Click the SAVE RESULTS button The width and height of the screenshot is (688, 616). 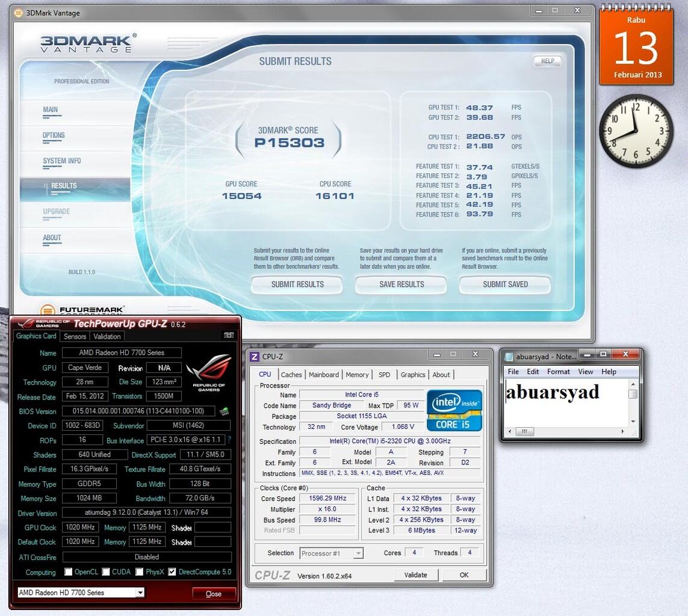click(x=401, y=285)
